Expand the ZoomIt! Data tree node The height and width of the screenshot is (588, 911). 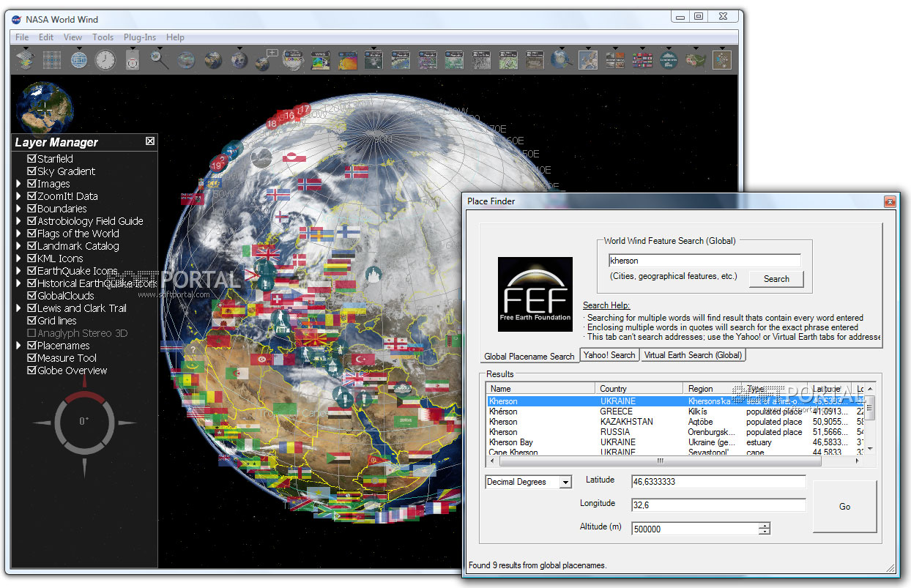pyautogui.click(x=19, y=196)
